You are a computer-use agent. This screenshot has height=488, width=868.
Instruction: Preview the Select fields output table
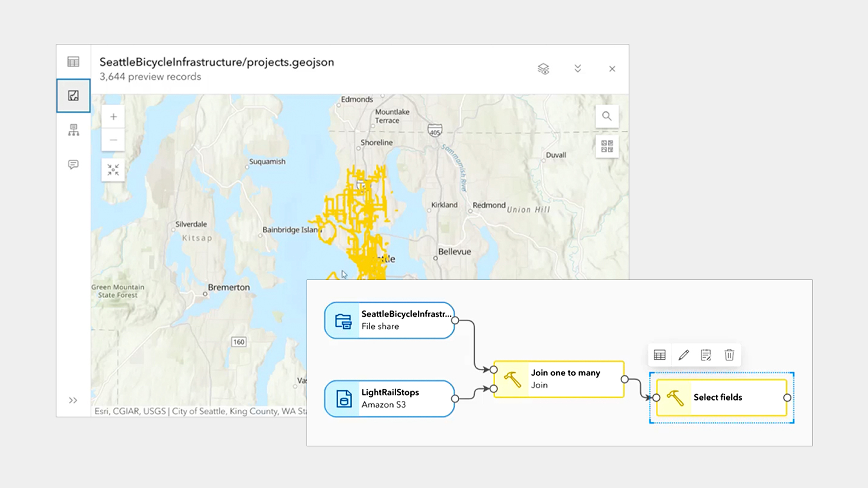click(659, 355)
